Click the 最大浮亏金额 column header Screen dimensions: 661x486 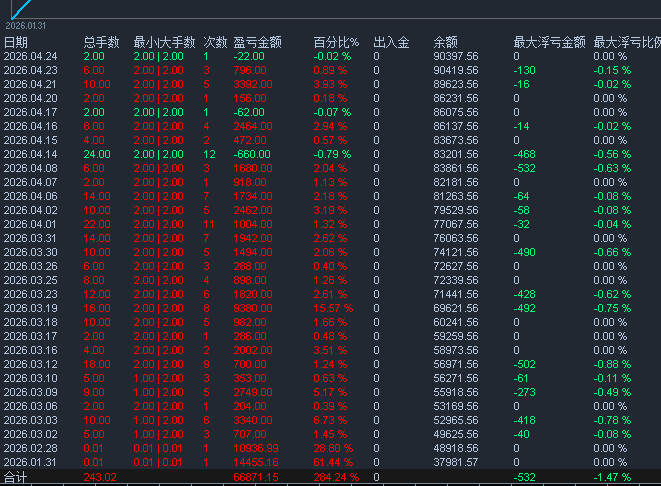pyautogui.click(x=549, y=43)
